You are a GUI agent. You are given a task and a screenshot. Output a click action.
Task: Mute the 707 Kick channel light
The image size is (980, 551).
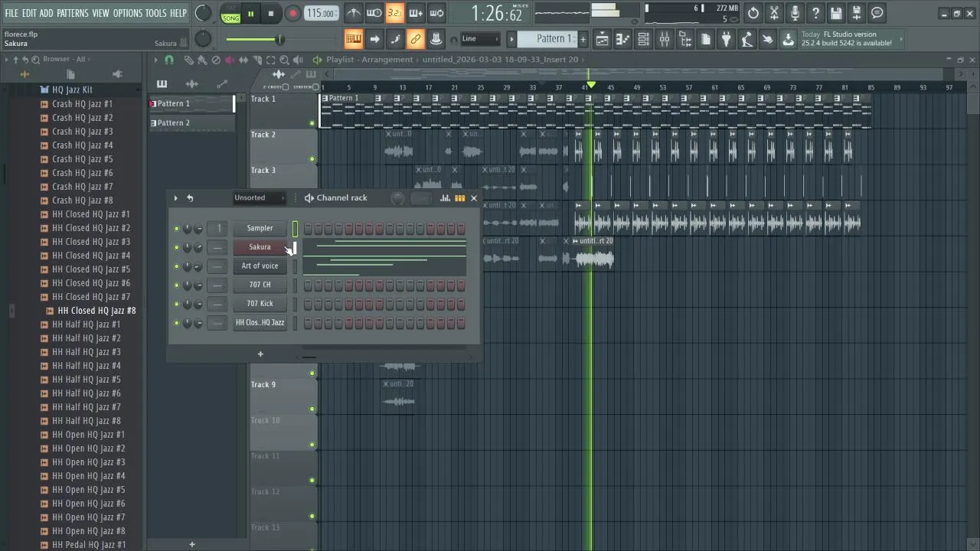176,304
